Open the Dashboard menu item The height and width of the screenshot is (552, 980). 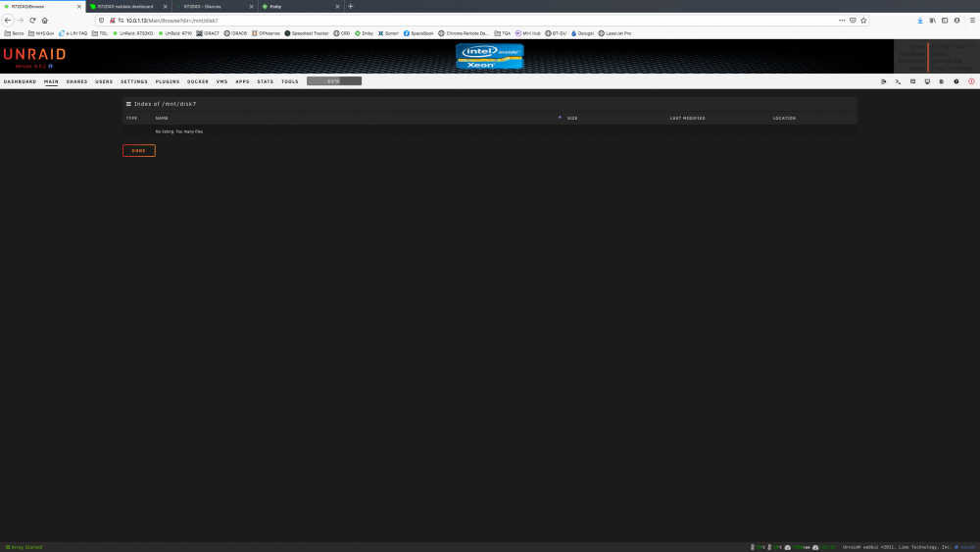click(20, 81)
